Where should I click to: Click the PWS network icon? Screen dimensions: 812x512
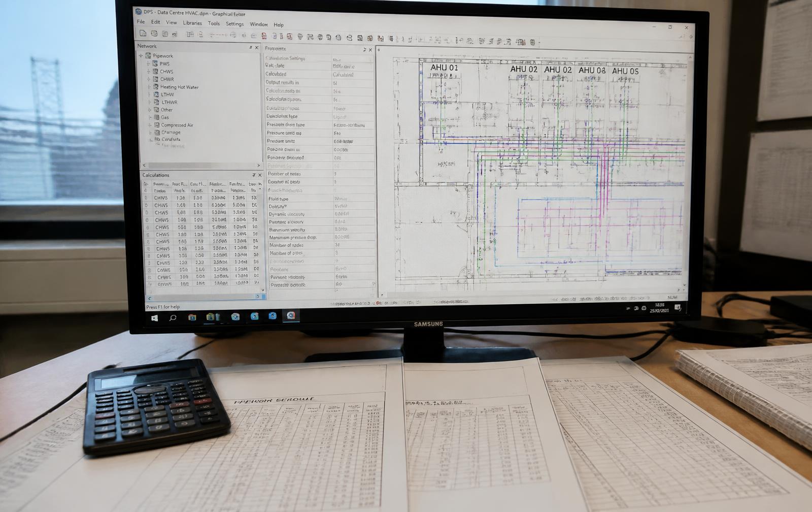(155, 63)
